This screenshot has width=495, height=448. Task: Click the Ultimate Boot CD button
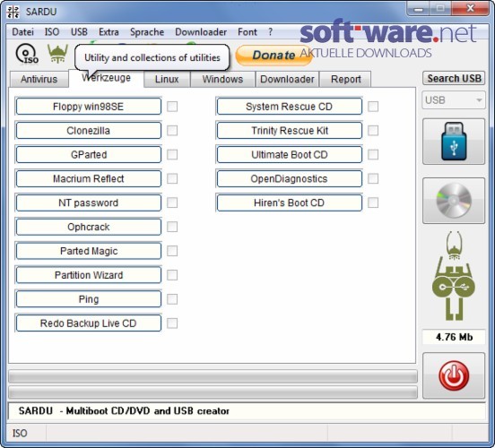290,155
